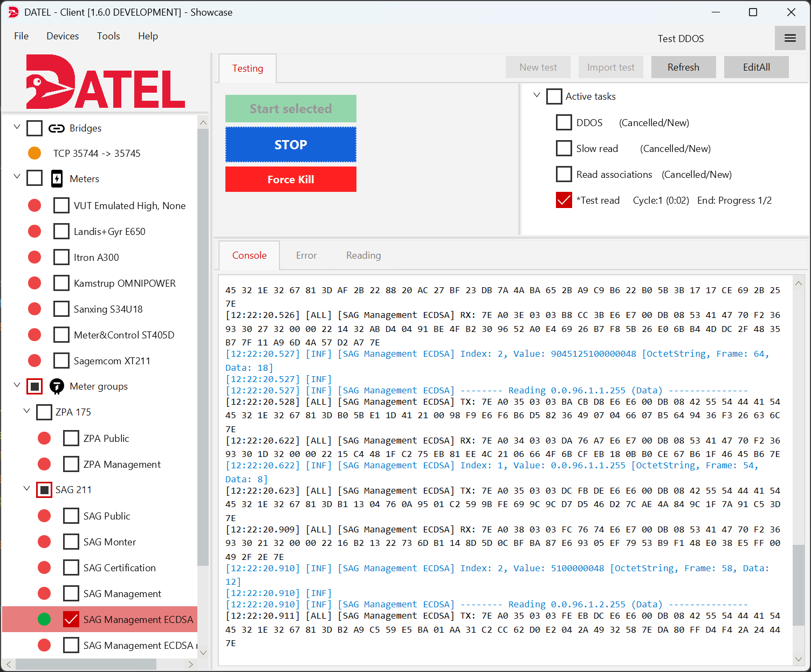This screenshot has width=811, height=672.
Task: Toggle the Meter groups checkbox
Action: click(x=35, y=386)
